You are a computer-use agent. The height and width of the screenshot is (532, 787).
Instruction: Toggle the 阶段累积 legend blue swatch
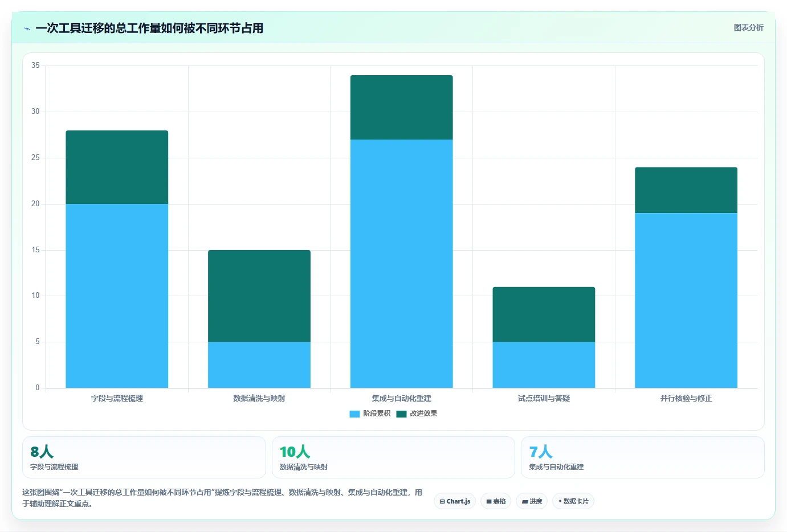click(354, 414)
